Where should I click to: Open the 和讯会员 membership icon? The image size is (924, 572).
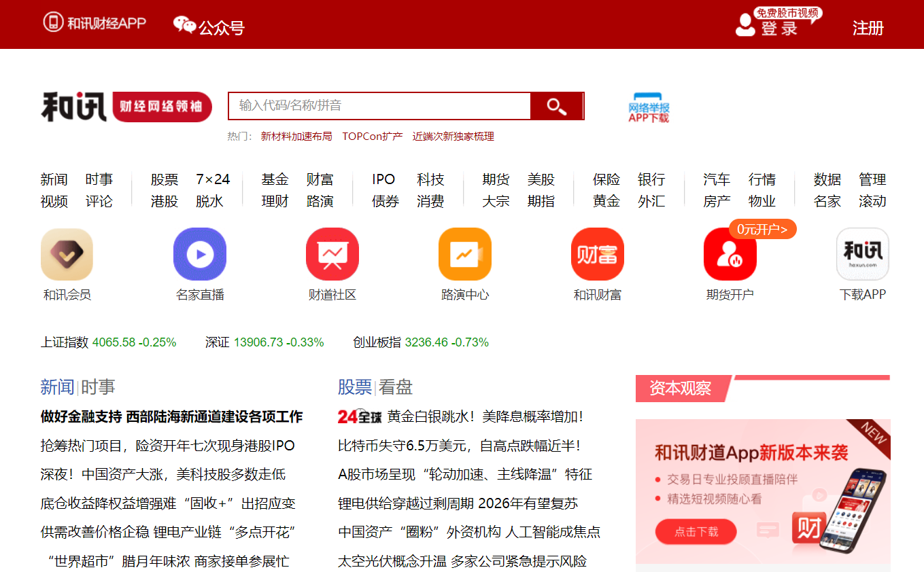click(67, 254)
